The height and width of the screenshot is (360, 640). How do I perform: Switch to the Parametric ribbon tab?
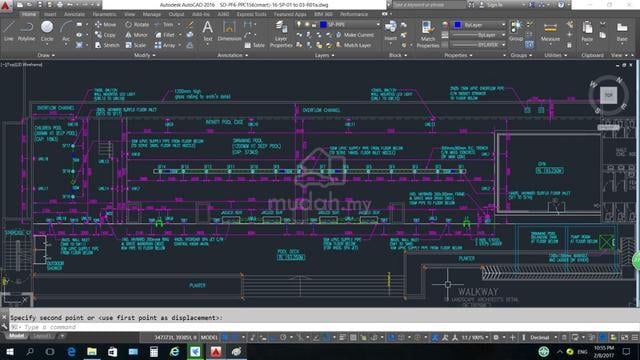(x=104, y=14)
